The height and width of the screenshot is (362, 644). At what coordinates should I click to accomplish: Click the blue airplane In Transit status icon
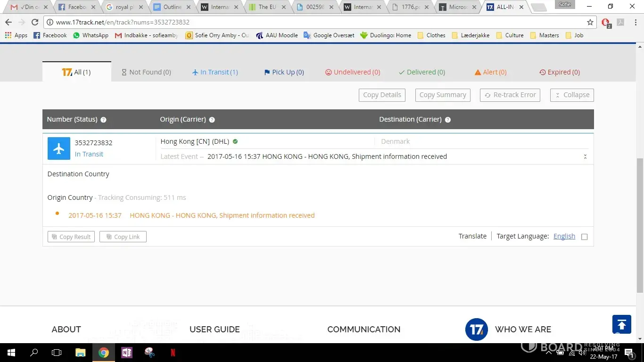tap(59, 148)
